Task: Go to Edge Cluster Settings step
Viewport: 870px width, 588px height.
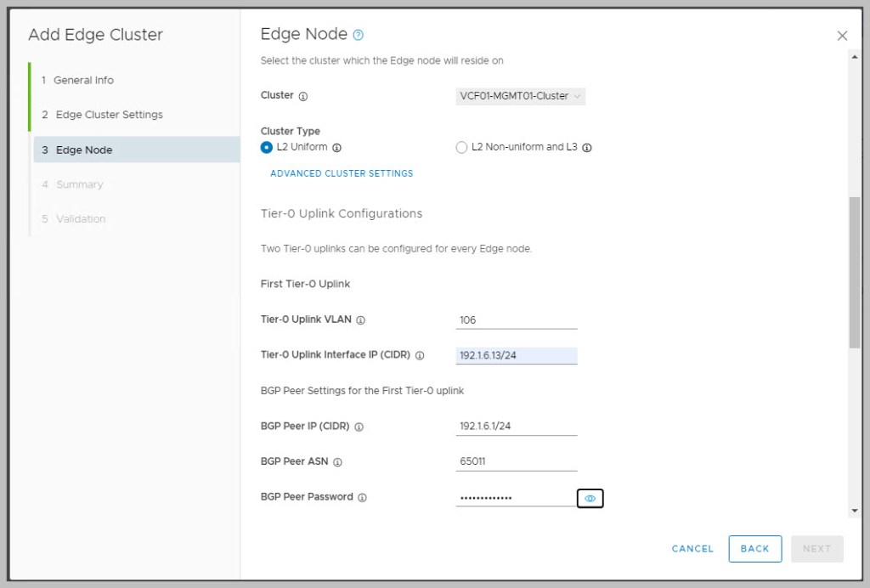Action: [x=109, y=115]
